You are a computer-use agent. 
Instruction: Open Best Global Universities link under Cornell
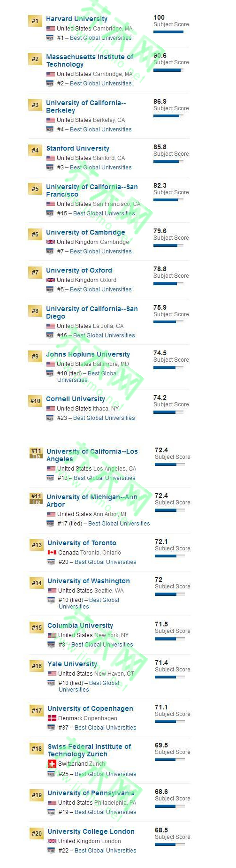(104, 418)
